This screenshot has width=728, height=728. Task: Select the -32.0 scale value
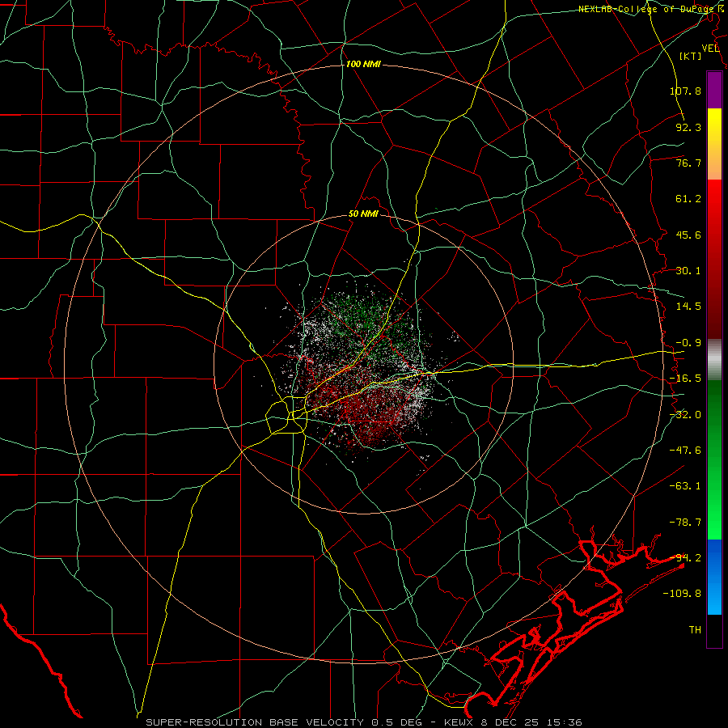(685, 415)
